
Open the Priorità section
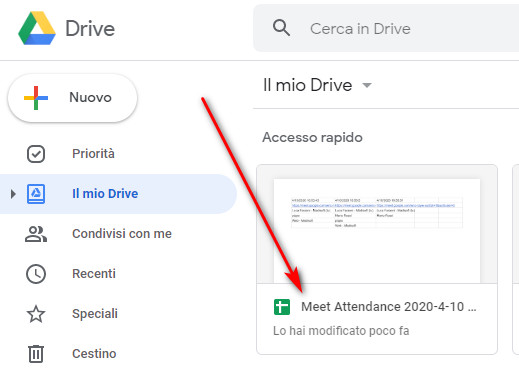tap(93, 154)
